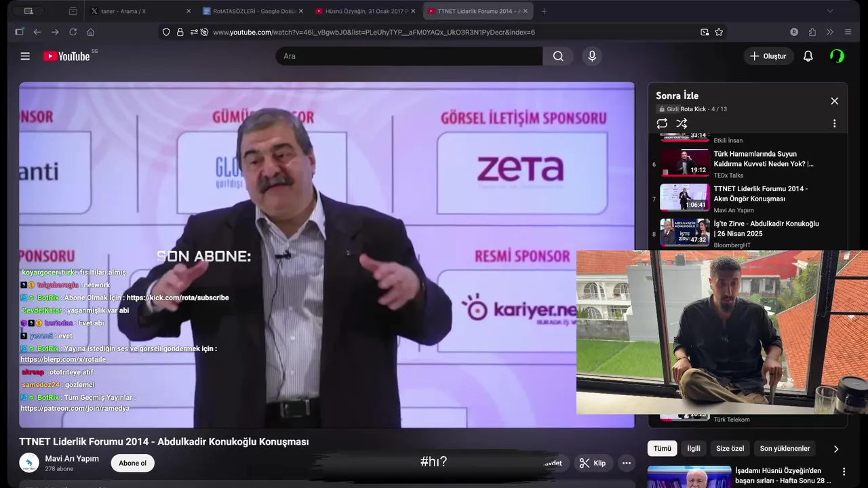Click the YouTube search magnifier button
Screen dimensions: 868x488
point(558,56)
